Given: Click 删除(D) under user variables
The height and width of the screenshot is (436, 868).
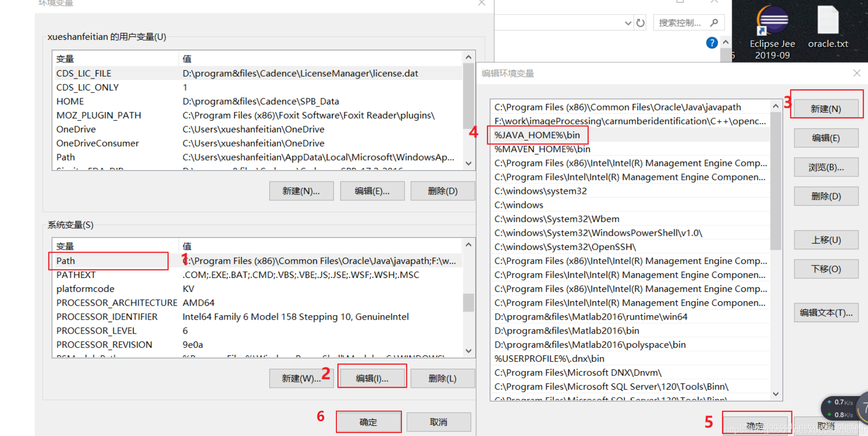Looking at the screenshot, I should tap(443, 191).
